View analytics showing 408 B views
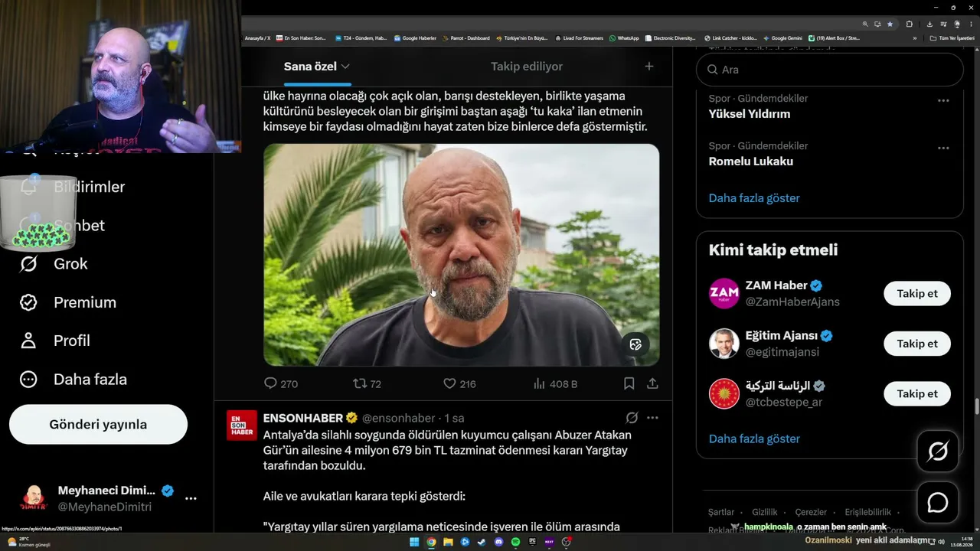This screenshot has height=551, width=980. click(555, 383)
